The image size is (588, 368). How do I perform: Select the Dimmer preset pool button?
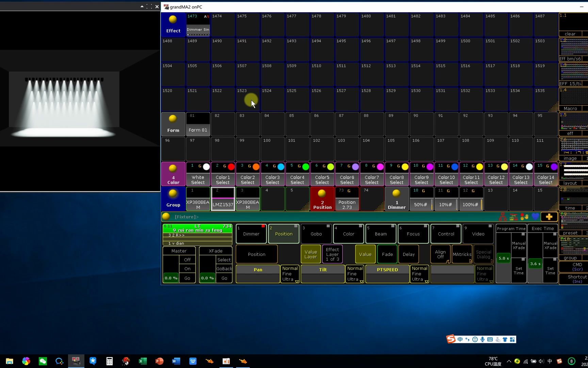pyautogui.click(x=397, y=199)
